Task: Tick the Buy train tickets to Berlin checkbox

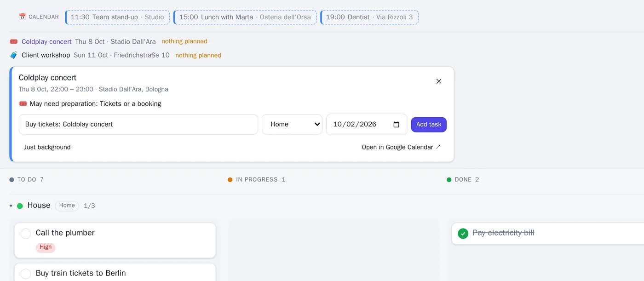Action: (26, 274)
